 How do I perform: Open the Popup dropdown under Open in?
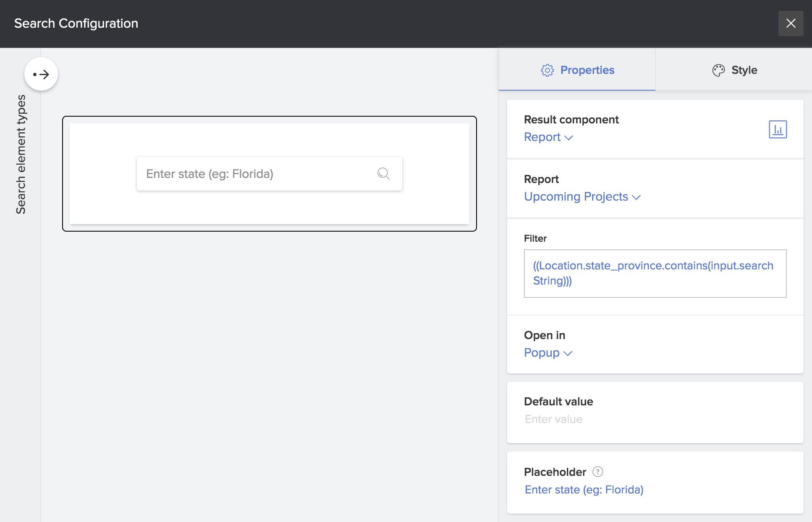(x=547, y=353)
